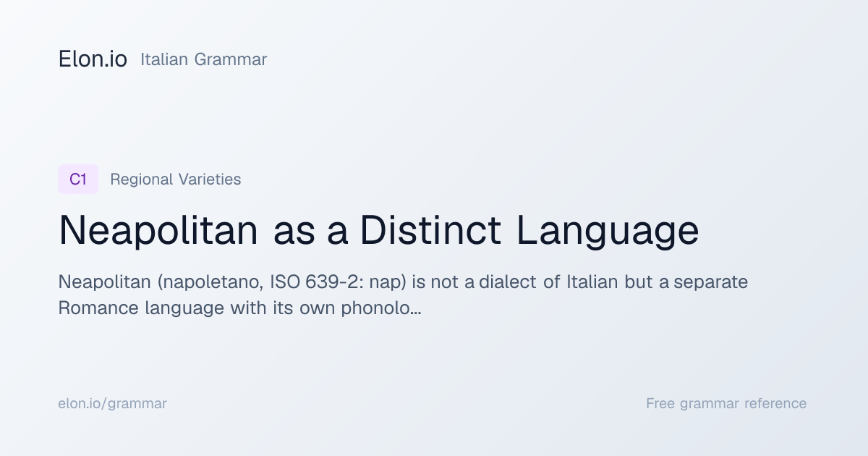This screenshot has width=868, height=456.
Task: Click the Elon.io site name
Action: 93,59
